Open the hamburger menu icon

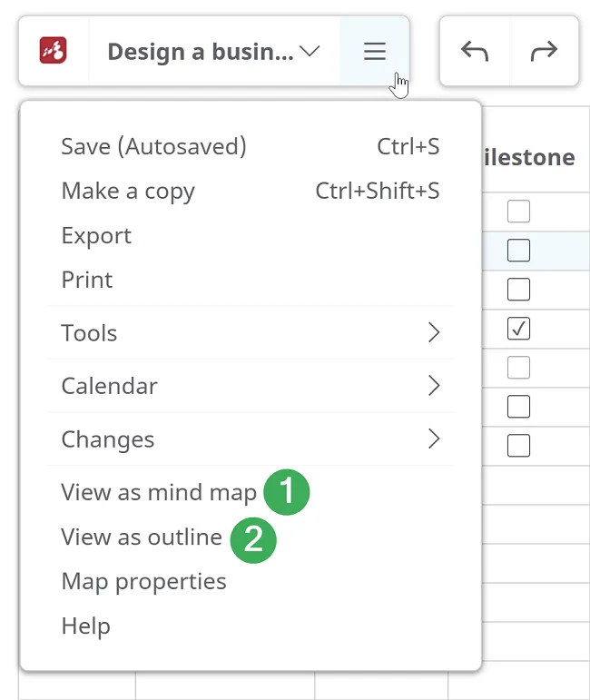pos(375,51)
